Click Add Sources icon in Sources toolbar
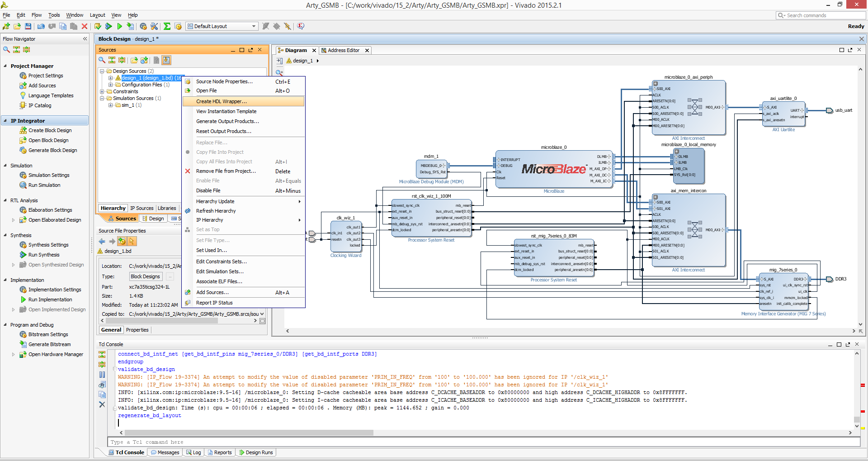Image resolution: width=868 pixels, height=461 pixels. tap(145, 60)
